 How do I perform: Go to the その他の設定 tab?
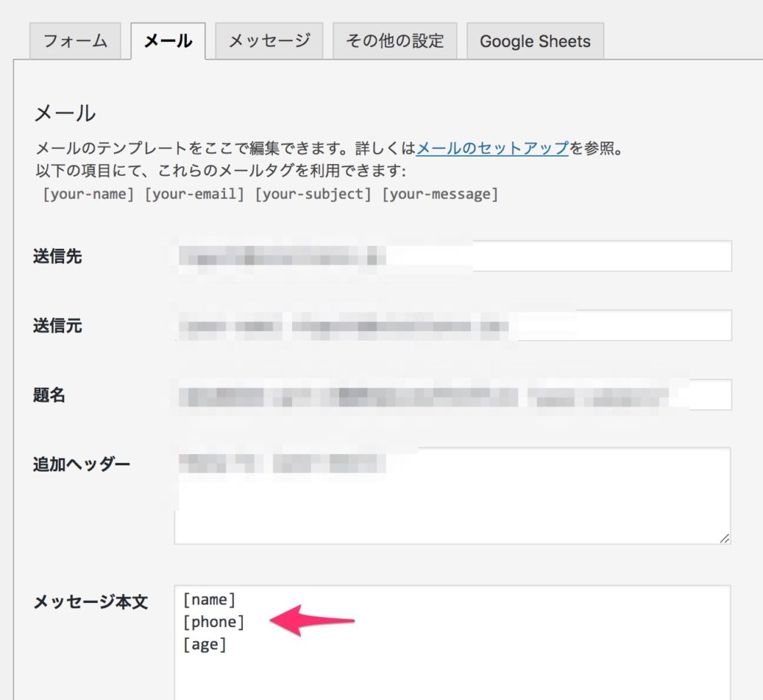394,40
